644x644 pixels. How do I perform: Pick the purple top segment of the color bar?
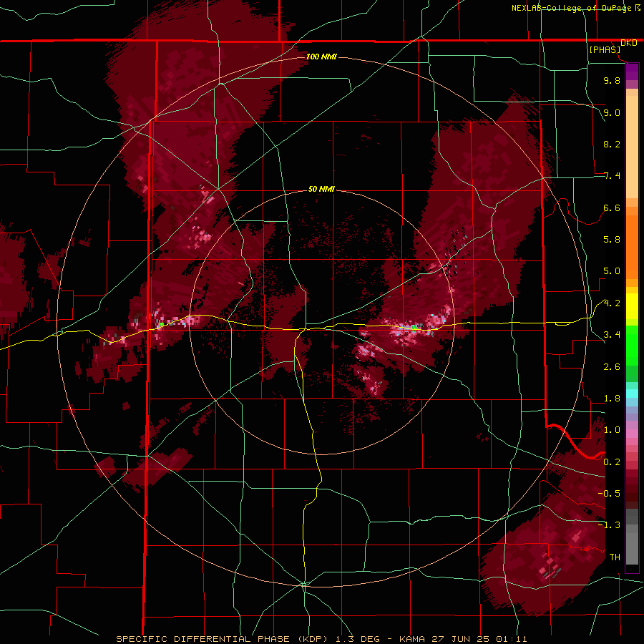(x=632, y=72)
